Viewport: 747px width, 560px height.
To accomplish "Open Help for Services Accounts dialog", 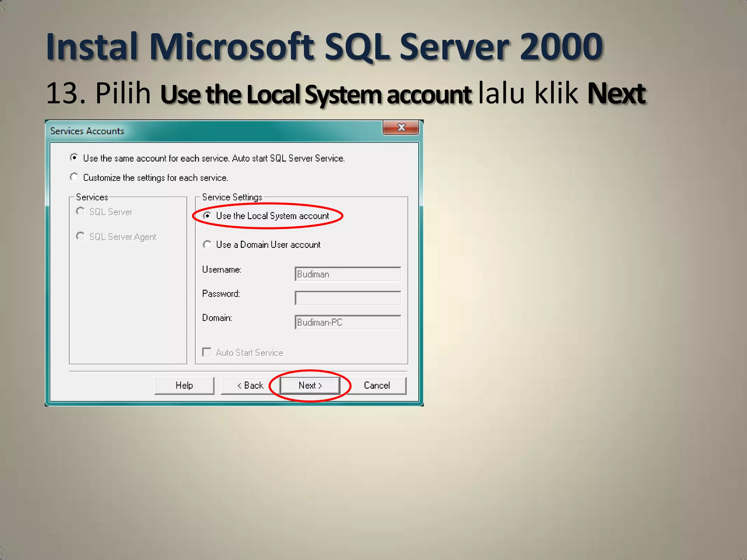I will (x=184, y=386).
